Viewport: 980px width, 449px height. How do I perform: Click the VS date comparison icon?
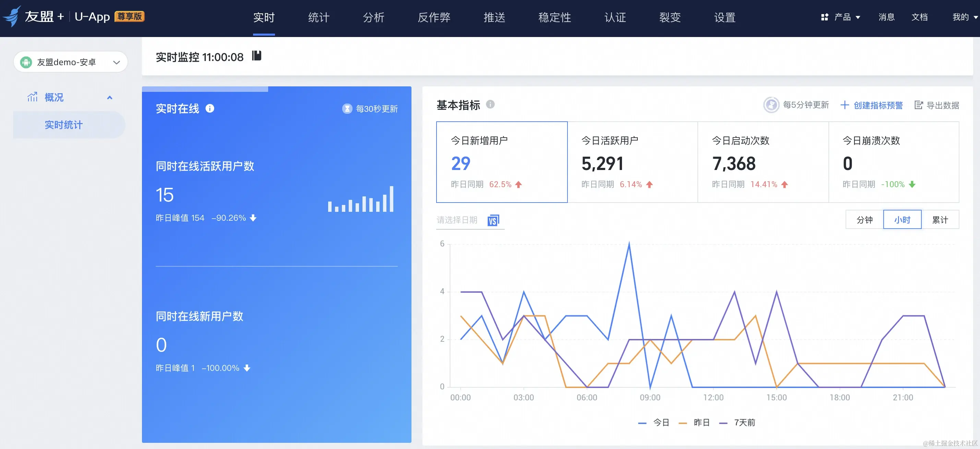(x=493, y=220)
